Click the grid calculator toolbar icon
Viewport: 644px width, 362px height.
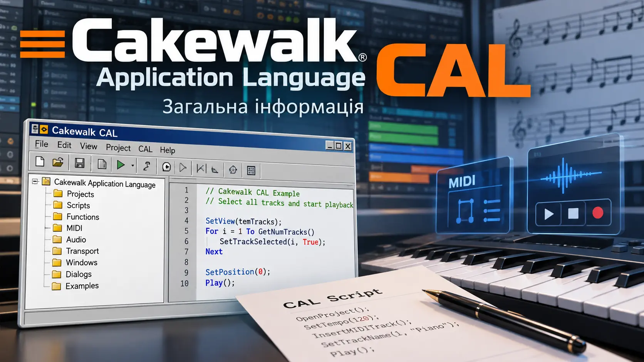pos(251,170)
